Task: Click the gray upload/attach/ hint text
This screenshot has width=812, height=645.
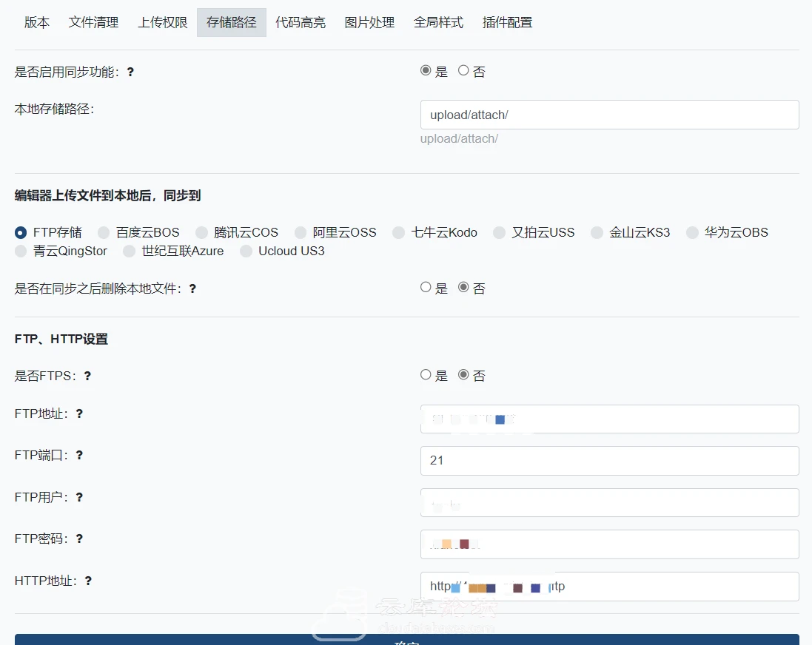Action: pos(459,139)
